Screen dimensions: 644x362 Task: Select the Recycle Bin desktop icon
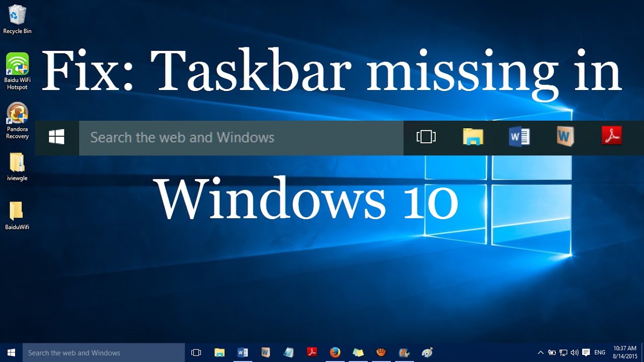pos(17,19)
